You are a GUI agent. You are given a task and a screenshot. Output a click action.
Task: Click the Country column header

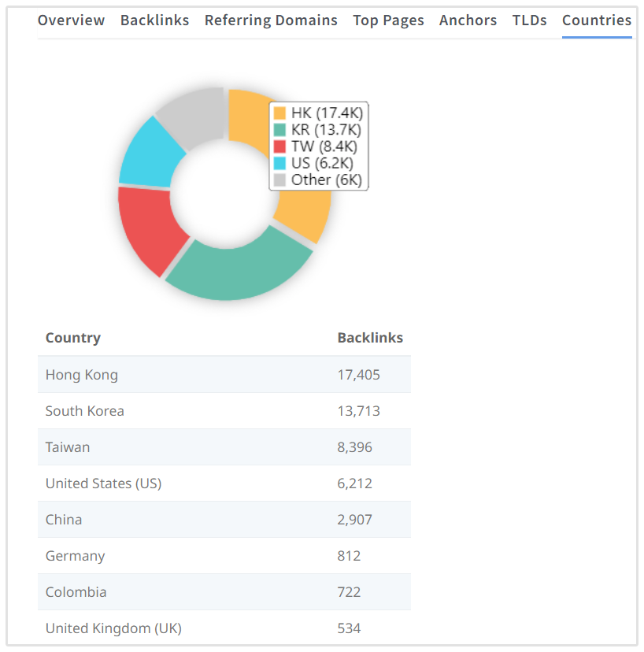tap(73, 338)
